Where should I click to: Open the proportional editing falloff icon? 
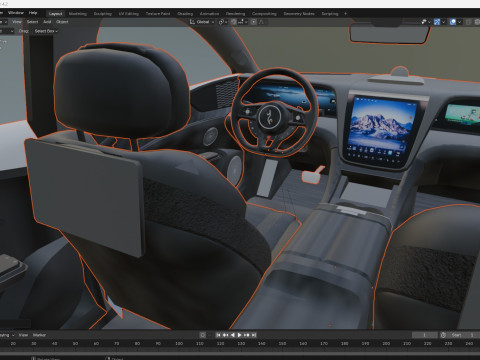[261, 22]
